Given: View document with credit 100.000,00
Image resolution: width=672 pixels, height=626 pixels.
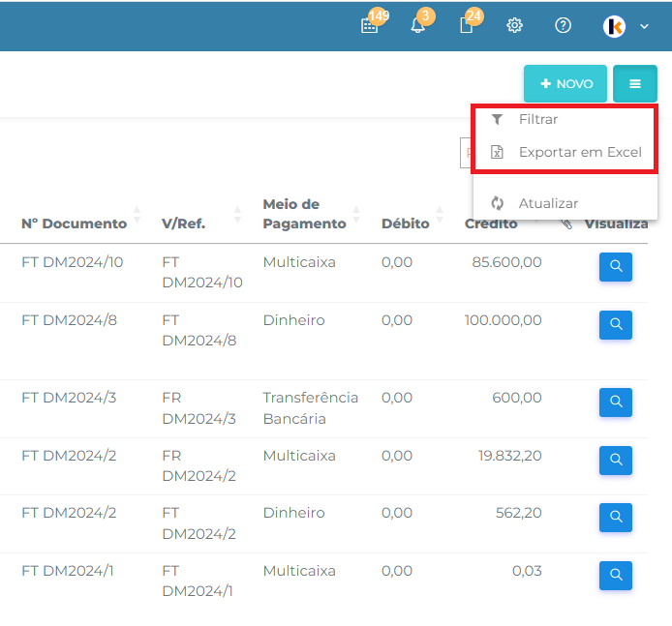Looking at the screenshot, I should point(616,325).
